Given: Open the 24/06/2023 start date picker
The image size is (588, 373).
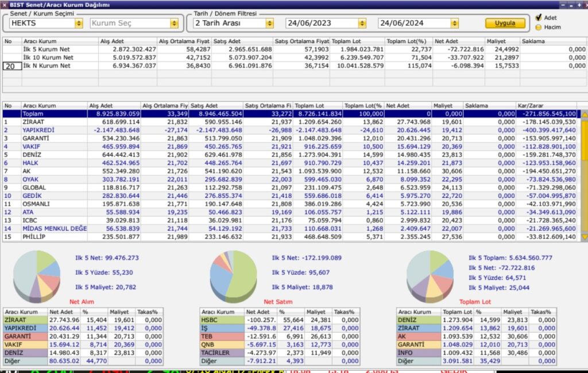Looking at the screenshot, I should click(x=362, y=23).
